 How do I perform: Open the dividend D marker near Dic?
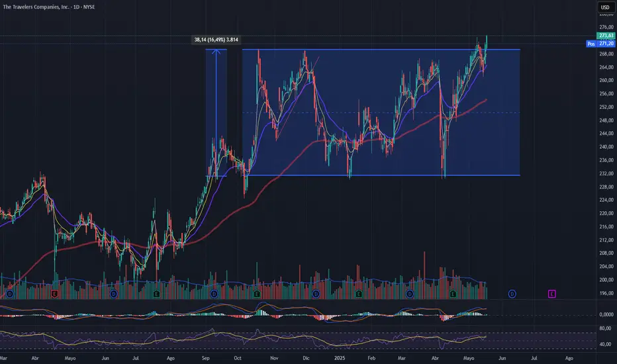coord(316,294)
